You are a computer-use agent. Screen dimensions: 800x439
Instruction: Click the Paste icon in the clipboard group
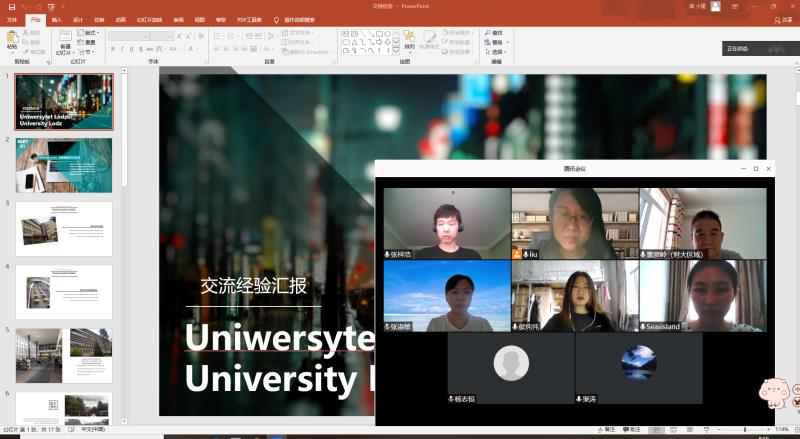tap(12, 38)
